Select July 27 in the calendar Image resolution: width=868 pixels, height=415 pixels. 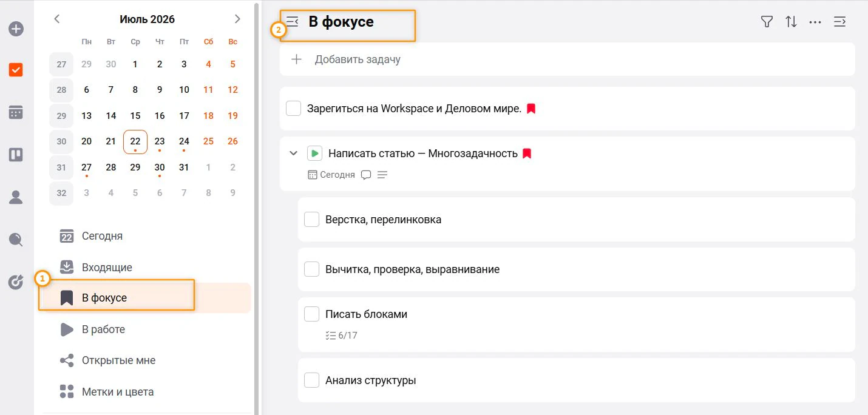[87, 167]
